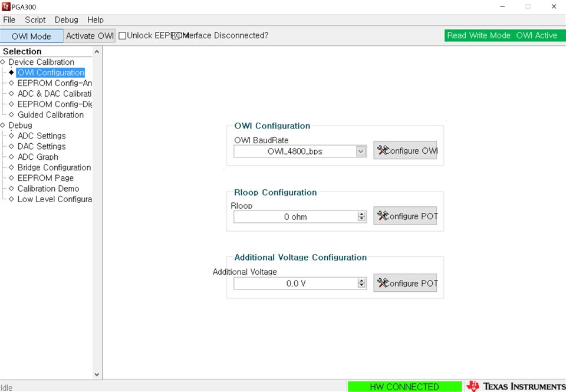The height and width of the screenshot is (392, 566).
Task: Collapse the Device Calibration tree node
Action: pos(2,62)
